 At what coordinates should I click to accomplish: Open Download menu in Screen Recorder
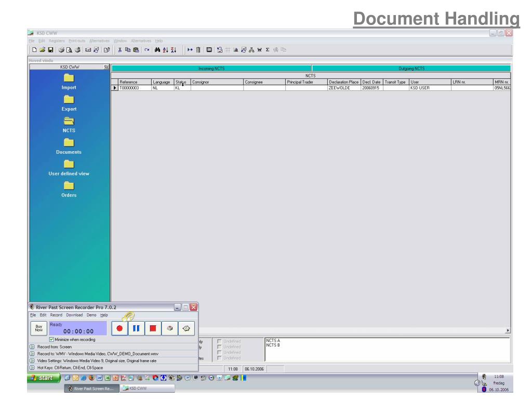[x=74, y=315]
